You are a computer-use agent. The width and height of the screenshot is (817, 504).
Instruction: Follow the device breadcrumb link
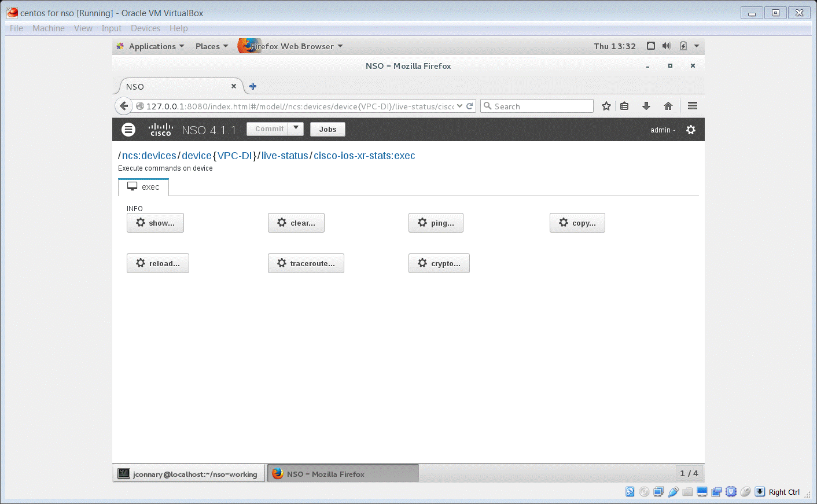tap(197, 156)
